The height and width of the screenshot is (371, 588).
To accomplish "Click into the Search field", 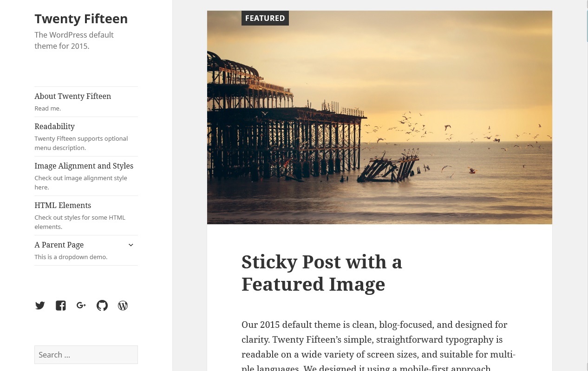I will pyautogui.click(x=86, y=355).
